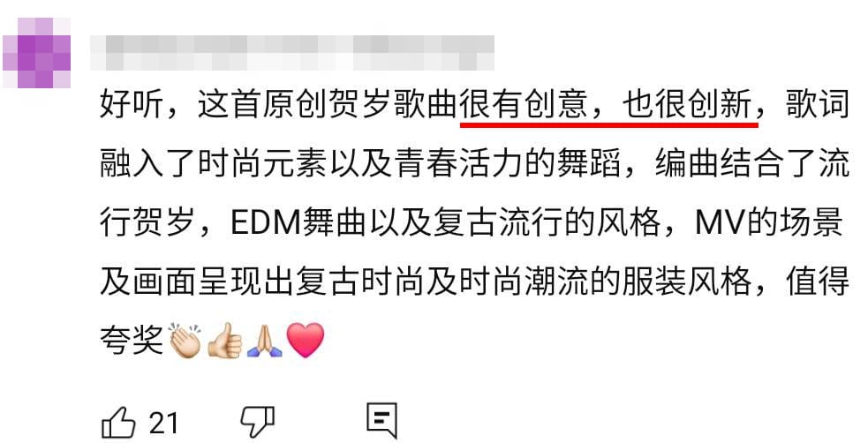
Task: Open the commenter's blurred purple avatar
Action: (36, 53)
